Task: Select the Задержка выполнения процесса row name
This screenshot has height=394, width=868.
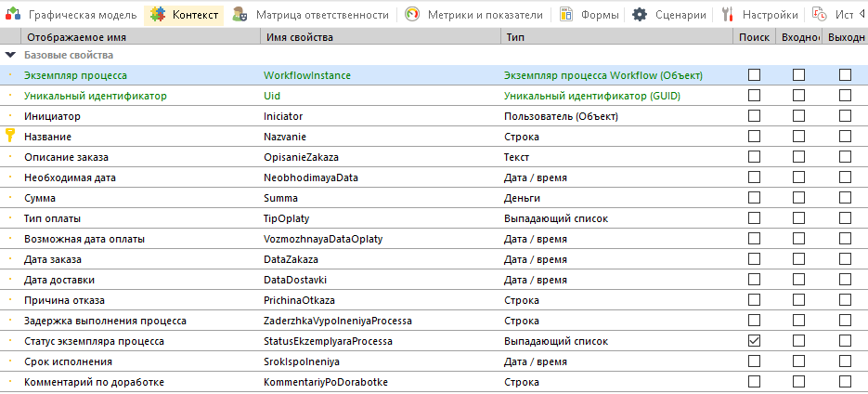Action: (105, 321)
